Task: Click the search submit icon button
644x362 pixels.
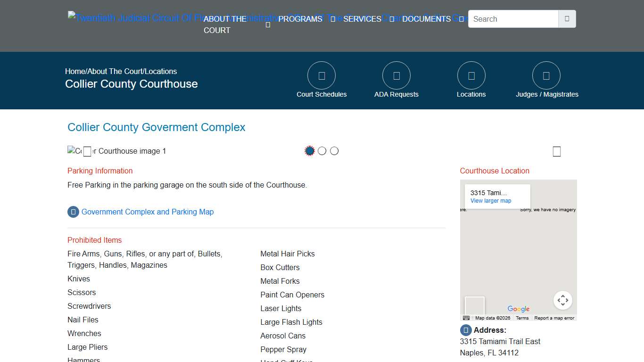Action: coord(567,19)
